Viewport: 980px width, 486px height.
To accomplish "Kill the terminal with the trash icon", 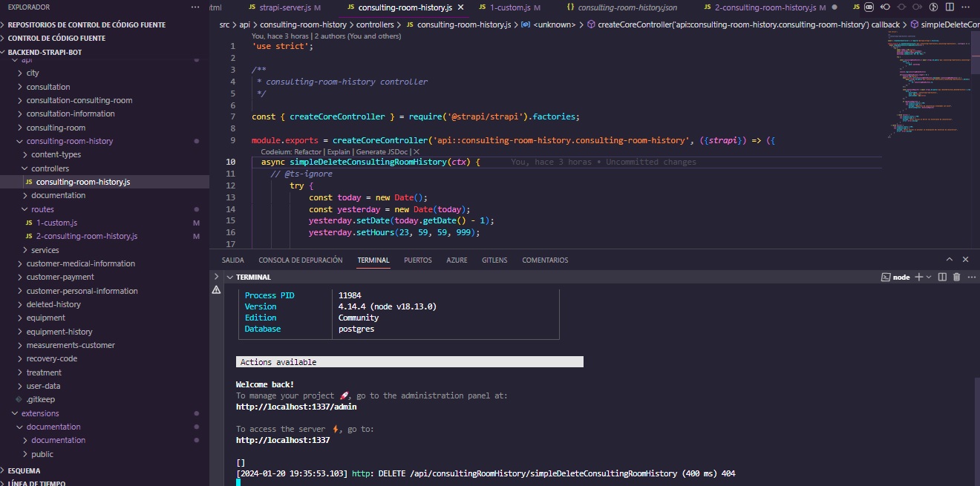I will click(956, 277).
